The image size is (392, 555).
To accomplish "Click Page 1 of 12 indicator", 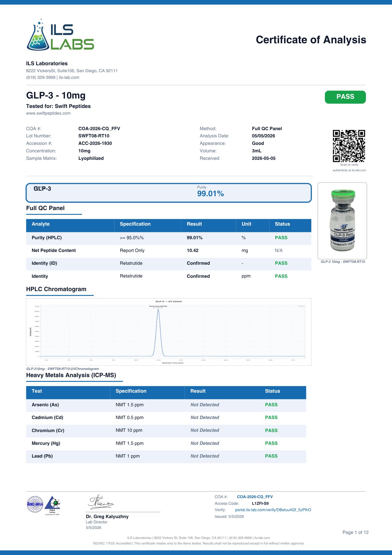I will (x=355, y=532).
